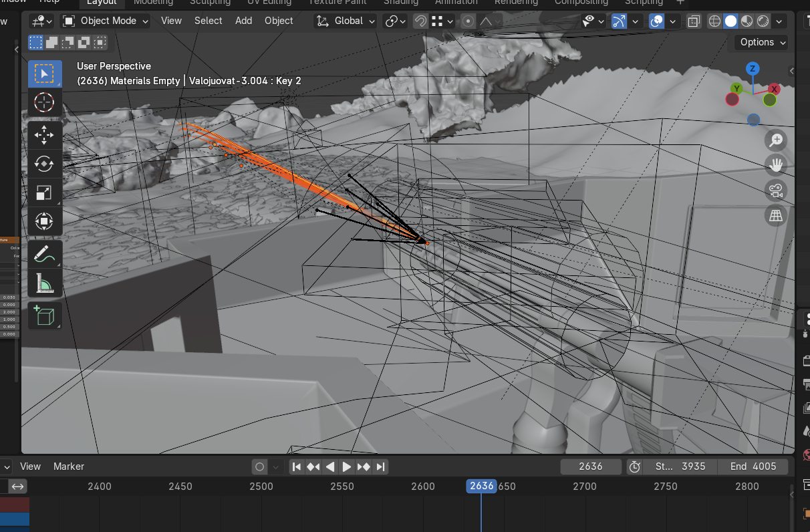This screenshot has width=810, height=532.
Task: Click the red X axis gizmo ball
Action: pyautogui.click(x=775, y=88)
